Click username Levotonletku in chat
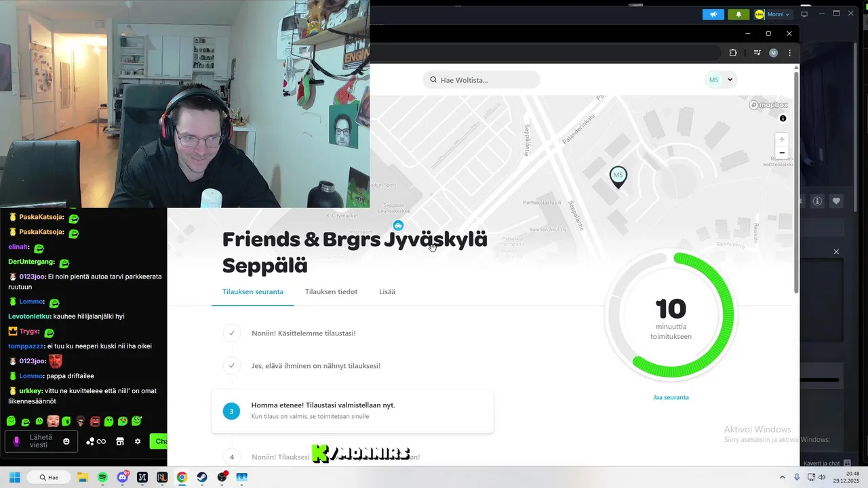 [x=29, y=317]
